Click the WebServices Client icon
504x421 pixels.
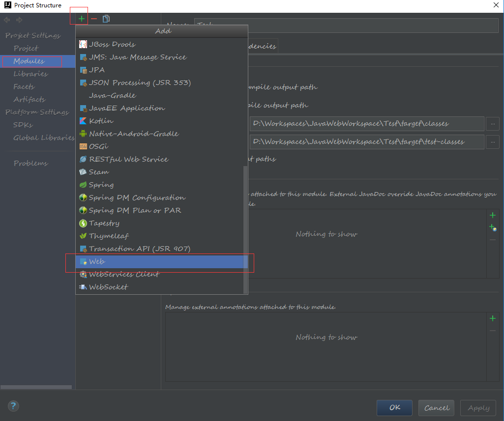coord(83,274)
